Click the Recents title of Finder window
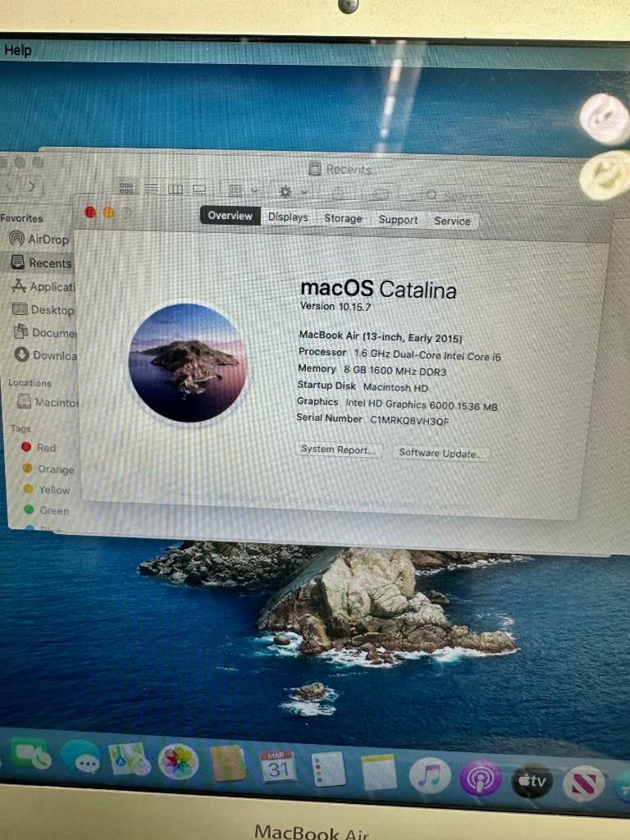630x840 pixels. (x=349, y=169)
